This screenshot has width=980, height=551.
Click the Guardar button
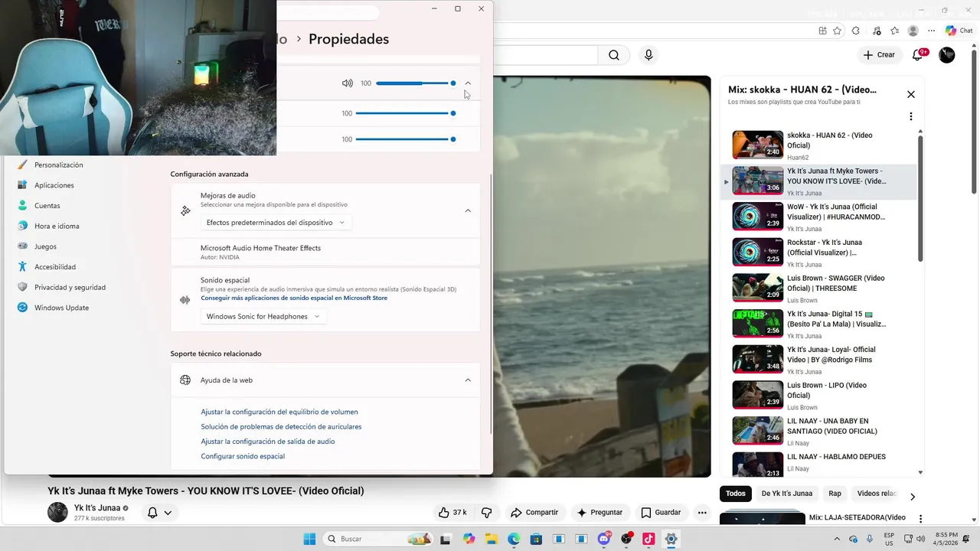pos(661,513)
